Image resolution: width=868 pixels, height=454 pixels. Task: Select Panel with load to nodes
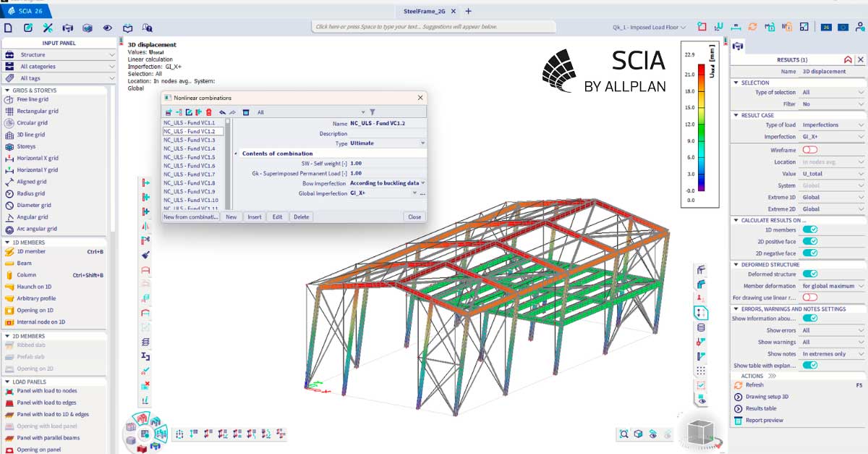click(x=46, y=391)
